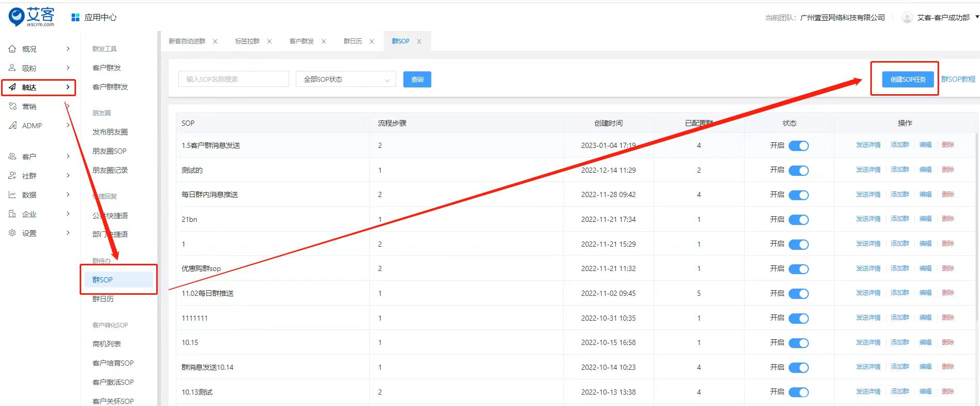
Task: Open the 全部SOP状态 dropdown
Action: tap(345, 79)
